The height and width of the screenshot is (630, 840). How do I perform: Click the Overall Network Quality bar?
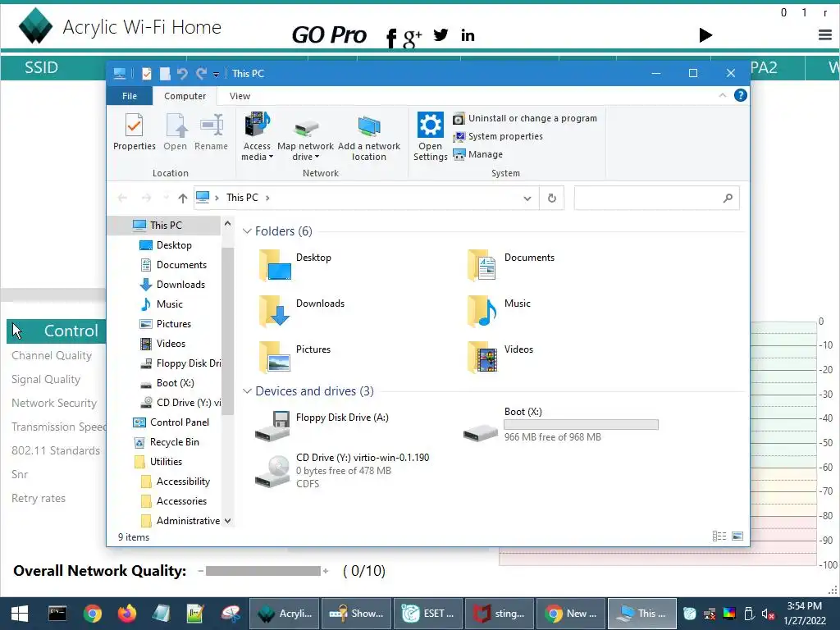(263, 571)
